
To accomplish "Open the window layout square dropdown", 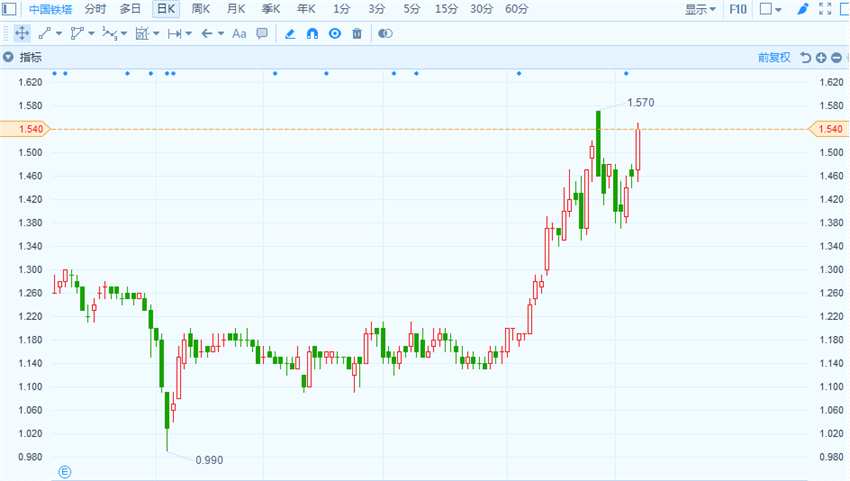I will click(x=770, y=9).
